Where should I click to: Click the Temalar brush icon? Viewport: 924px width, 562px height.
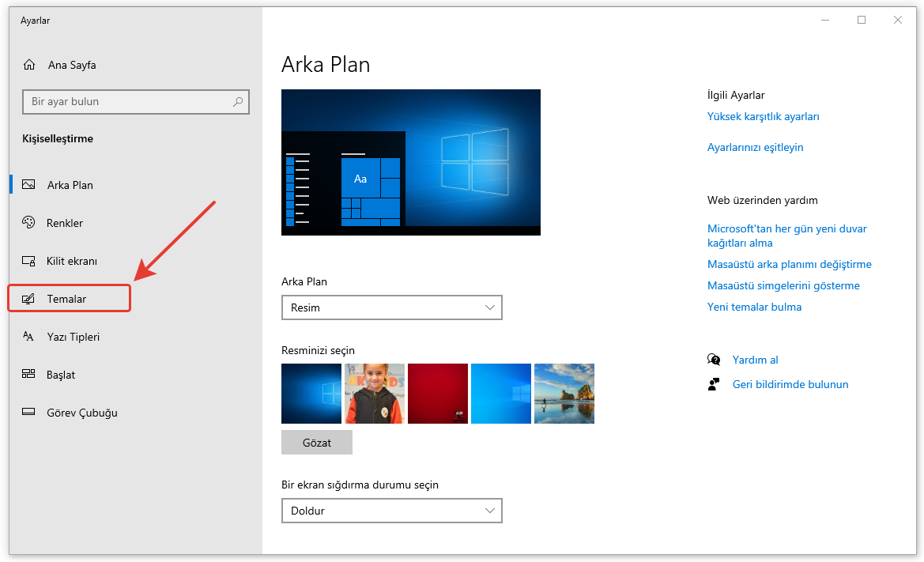(29, 299)
